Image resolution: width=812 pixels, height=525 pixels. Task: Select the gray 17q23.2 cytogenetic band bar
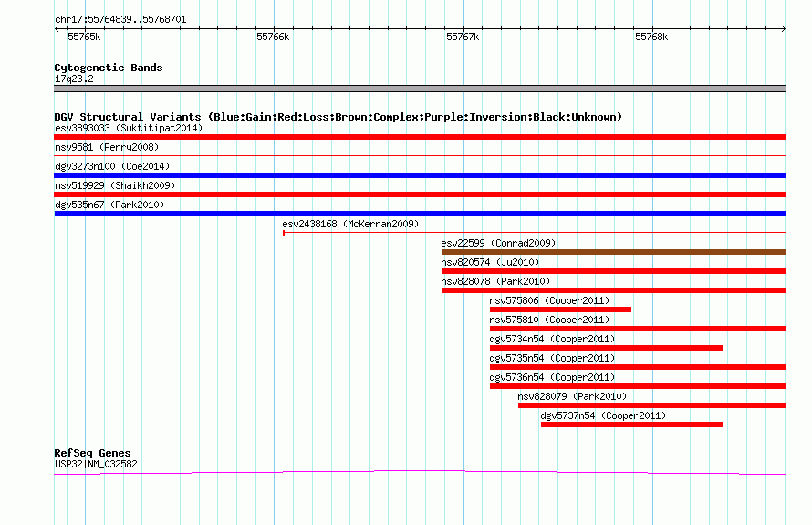420,89
